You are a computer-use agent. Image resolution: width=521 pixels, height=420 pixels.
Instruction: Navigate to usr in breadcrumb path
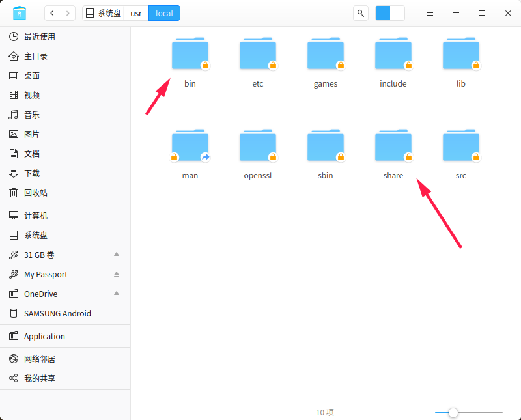click(136, 13)
